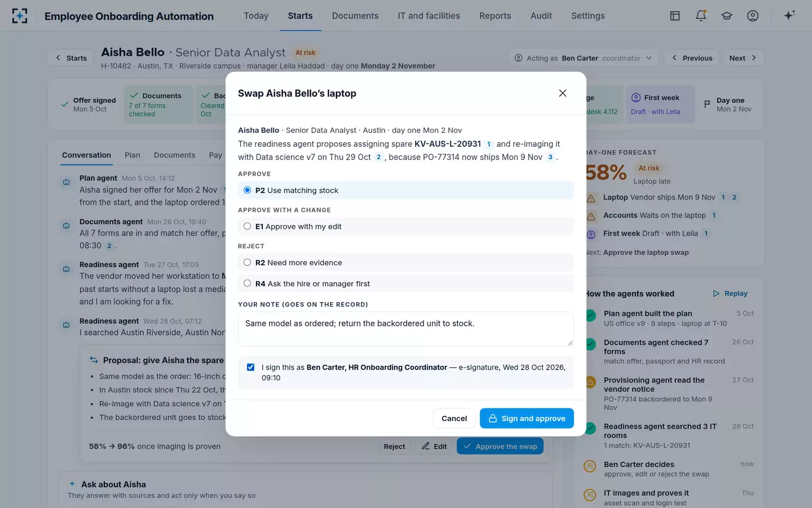Cancel the laptop swap dialog
This screenshot has width=812, height=508.
point(454,418)
